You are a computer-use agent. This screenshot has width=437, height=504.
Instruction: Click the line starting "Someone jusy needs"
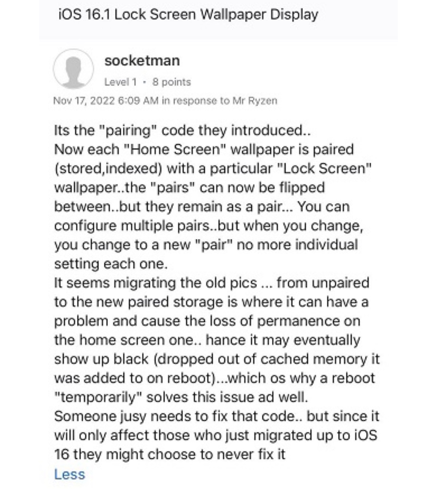tap(217, 417)
